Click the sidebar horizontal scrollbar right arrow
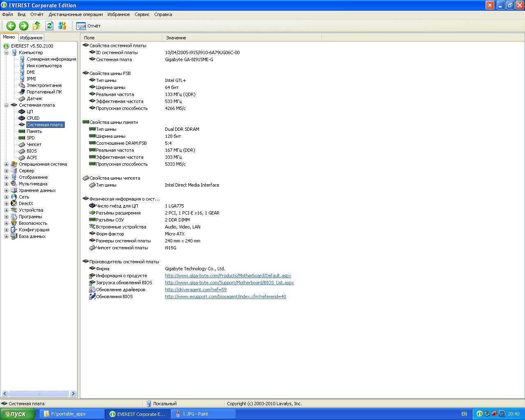The width and height of the screenshot is (525, 420). point(73,394)
